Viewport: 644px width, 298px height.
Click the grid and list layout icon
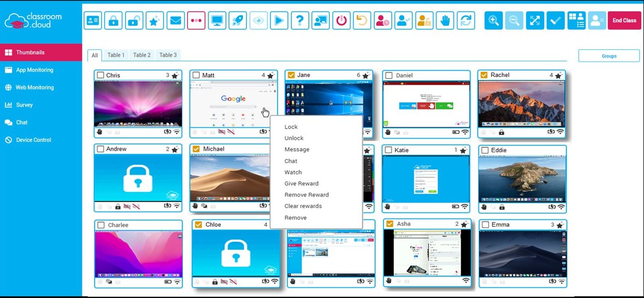coord(577,20)
